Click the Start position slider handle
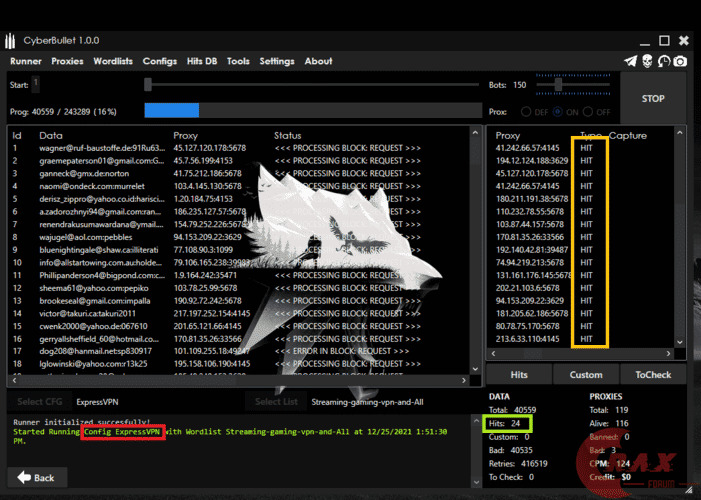Viewport: 701px width, 500px height. coord(148,85)
